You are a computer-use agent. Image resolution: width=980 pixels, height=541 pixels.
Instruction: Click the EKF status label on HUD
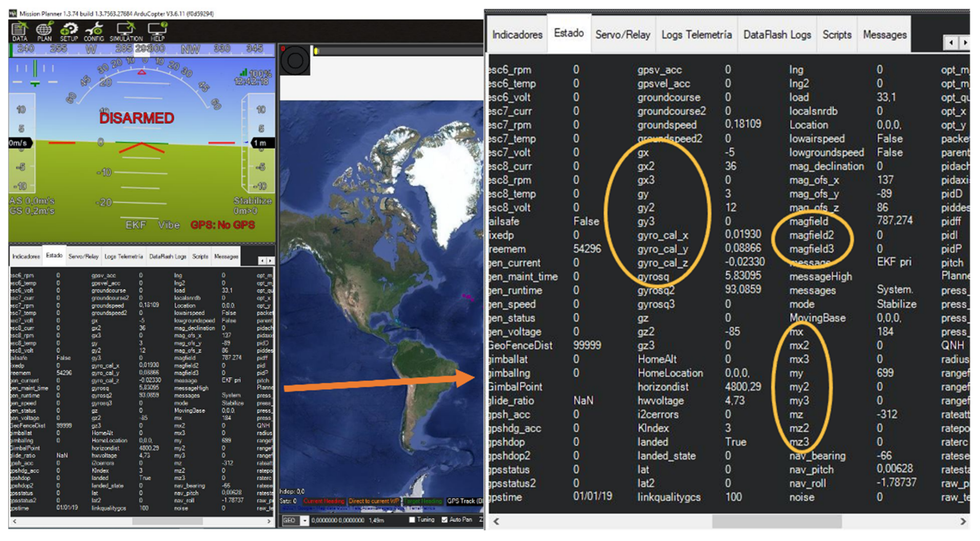pos(136,225)
